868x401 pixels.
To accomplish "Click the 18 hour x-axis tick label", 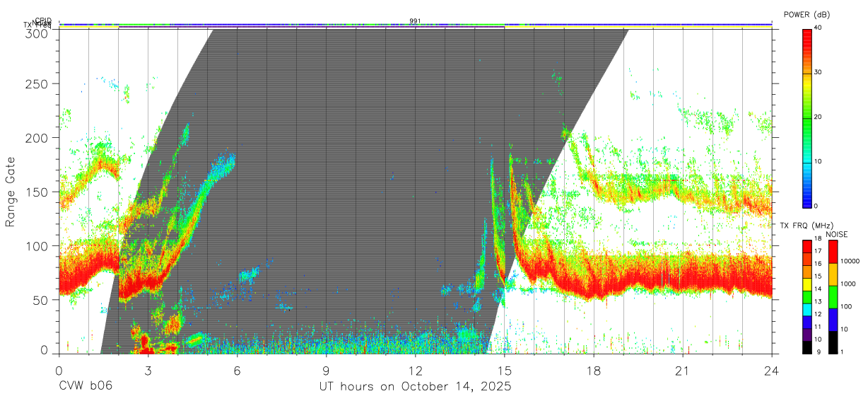I will click(x=594, y=371).
